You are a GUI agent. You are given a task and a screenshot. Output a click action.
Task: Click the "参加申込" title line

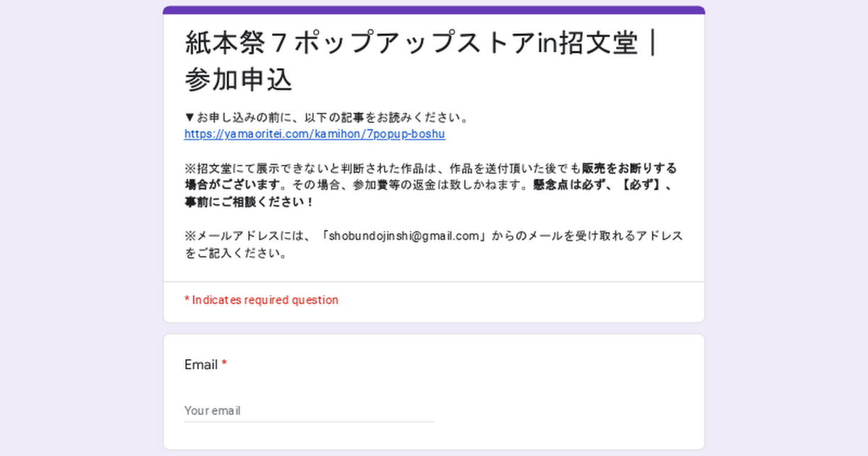coord(238,80)
